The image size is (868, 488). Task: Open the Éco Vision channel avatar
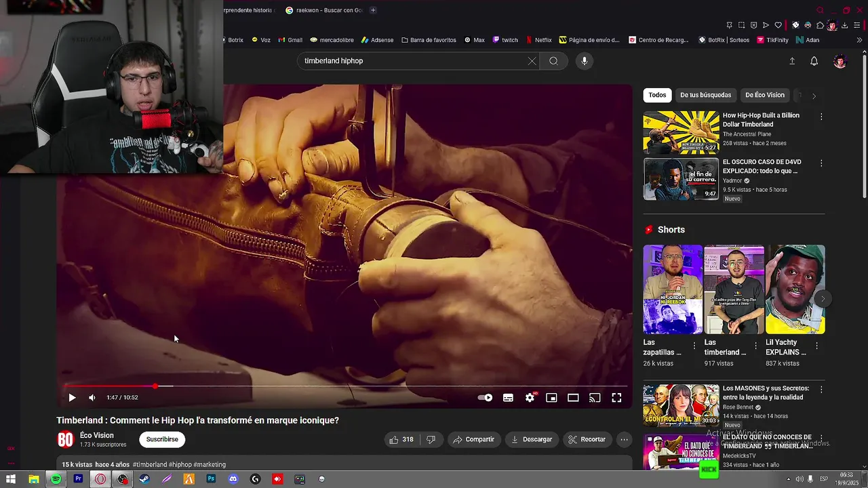(65, 440)
